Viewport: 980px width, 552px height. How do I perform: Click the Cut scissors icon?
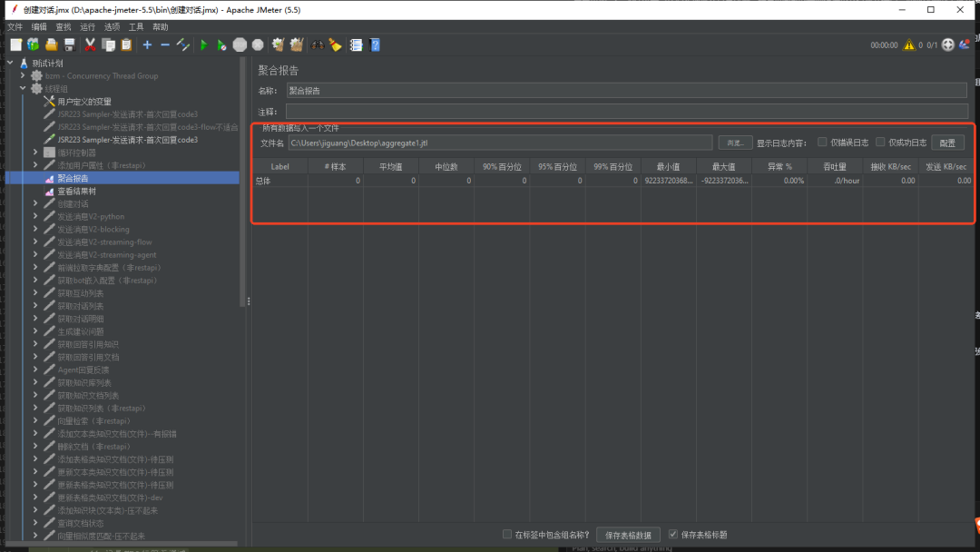pyautogui.click(x=90, y=44)
